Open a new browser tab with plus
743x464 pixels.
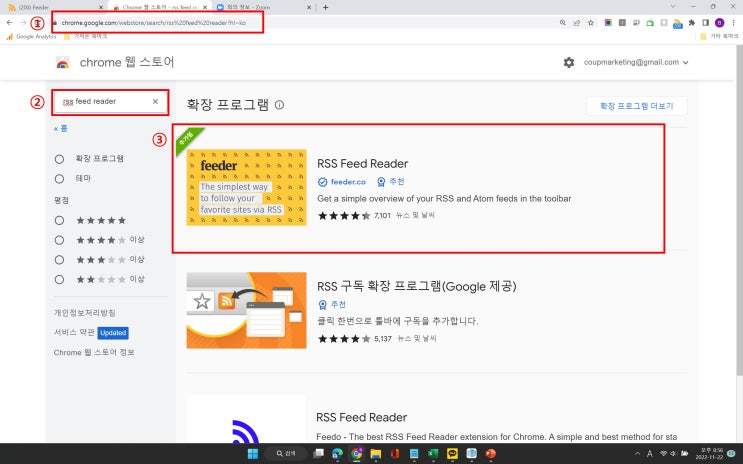[325, 7]
